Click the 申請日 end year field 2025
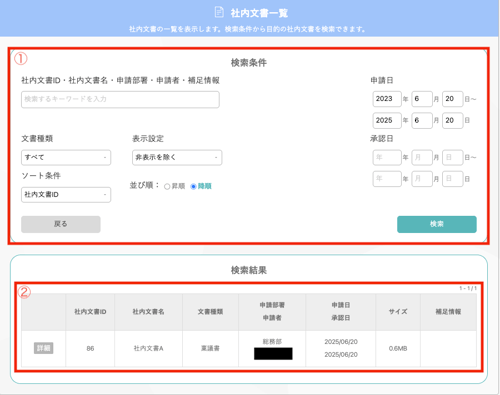The height and width of the screenshot is (395, 500). pyautogui.click(x=387, y=120)
